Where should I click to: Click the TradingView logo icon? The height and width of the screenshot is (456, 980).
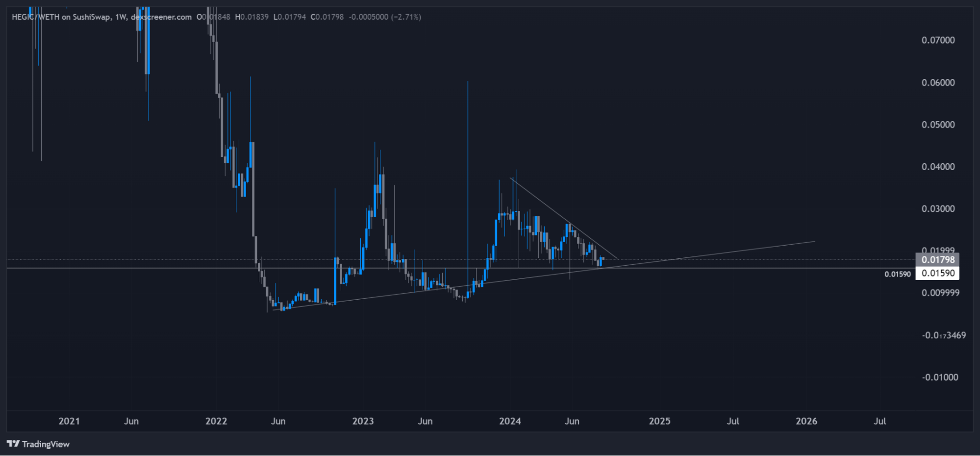13,444
